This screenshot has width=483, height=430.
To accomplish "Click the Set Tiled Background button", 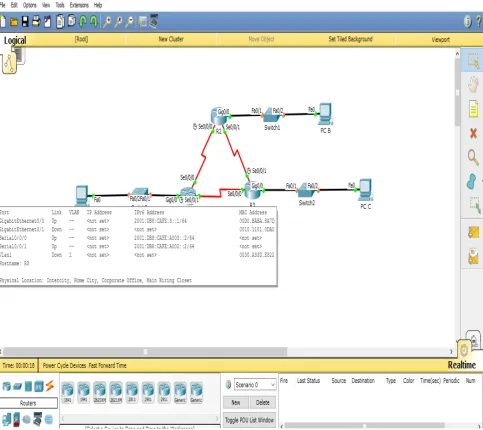I will [350, 39].
